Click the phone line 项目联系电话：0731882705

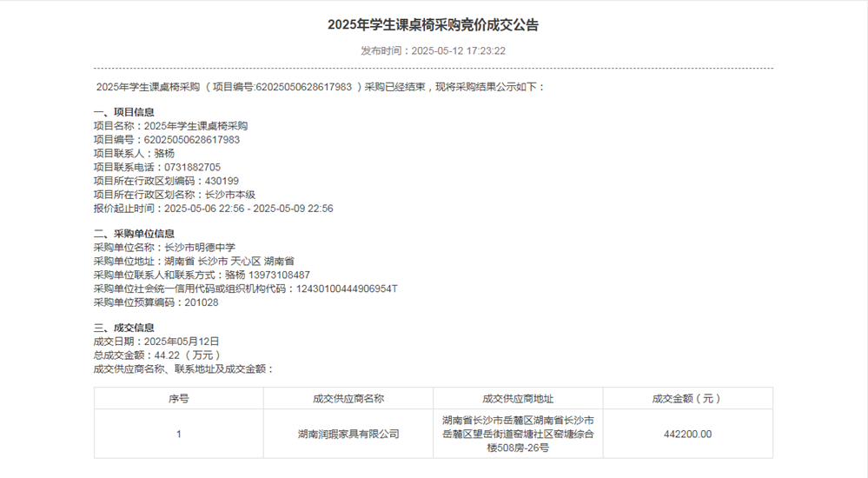point(157,167)
